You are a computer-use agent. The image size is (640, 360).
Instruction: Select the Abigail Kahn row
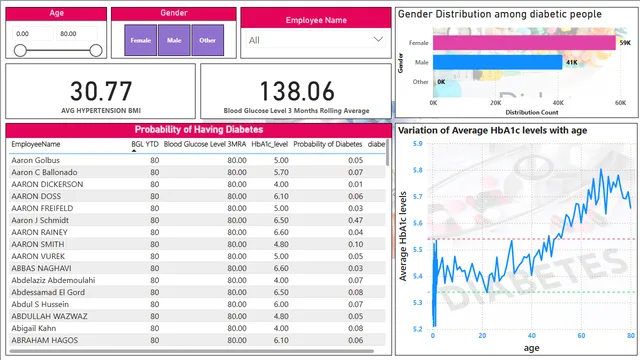(197, 328)
